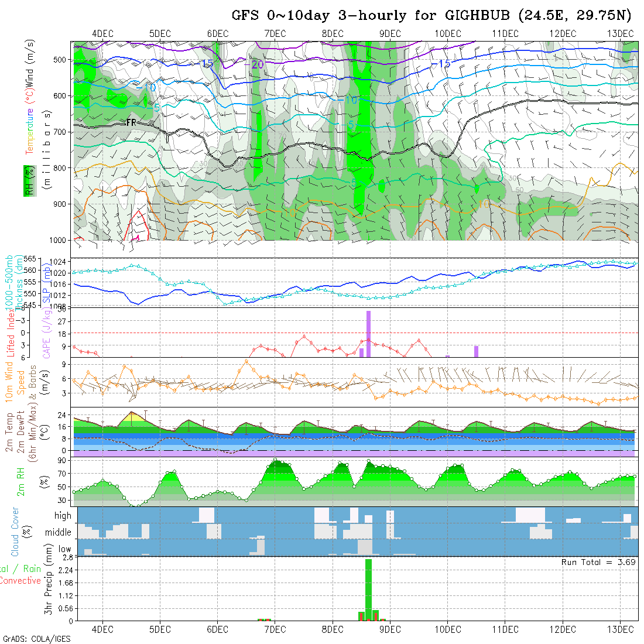Image resolution: width=644 pixels, height=644 pixels.
Task: Select the 7DEC label on the top axis
Action: (275, 33)
